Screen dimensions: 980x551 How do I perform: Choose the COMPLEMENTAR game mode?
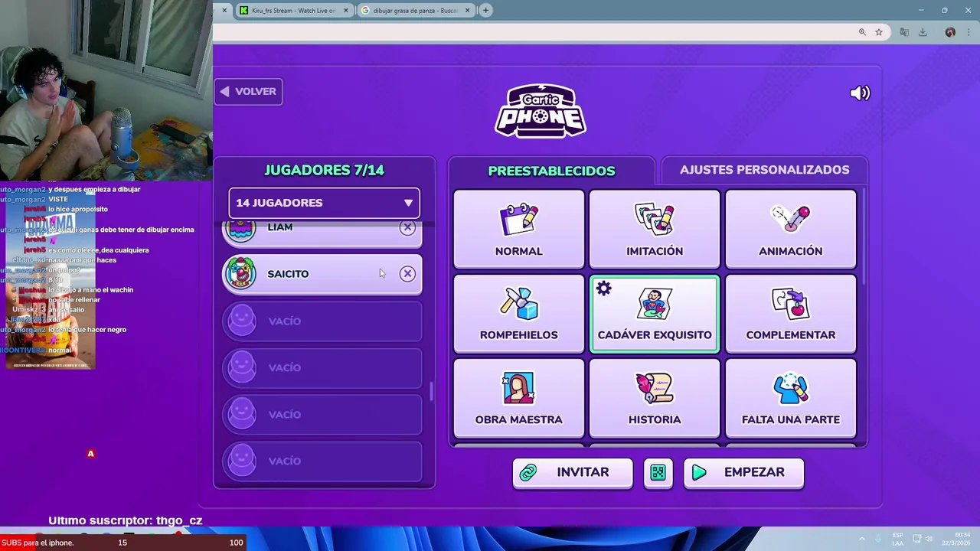790,314
